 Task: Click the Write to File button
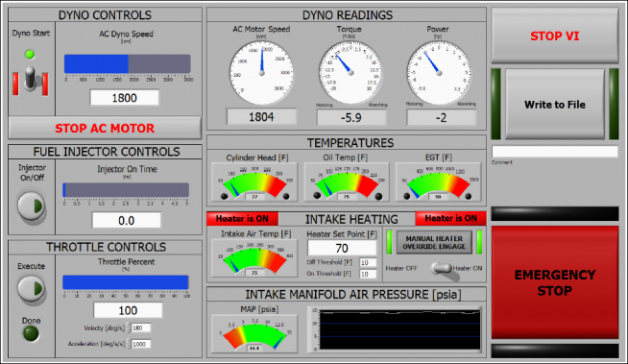coord(555,105)
